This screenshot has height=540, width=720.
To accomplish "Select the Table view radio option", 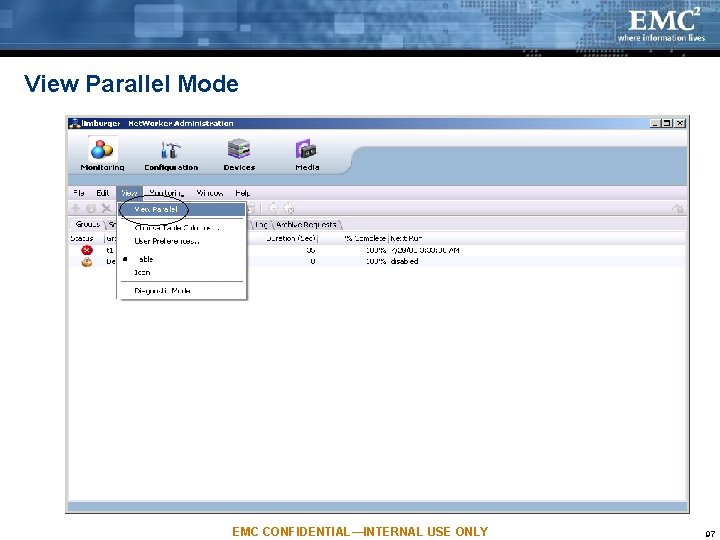I will 182,259.
